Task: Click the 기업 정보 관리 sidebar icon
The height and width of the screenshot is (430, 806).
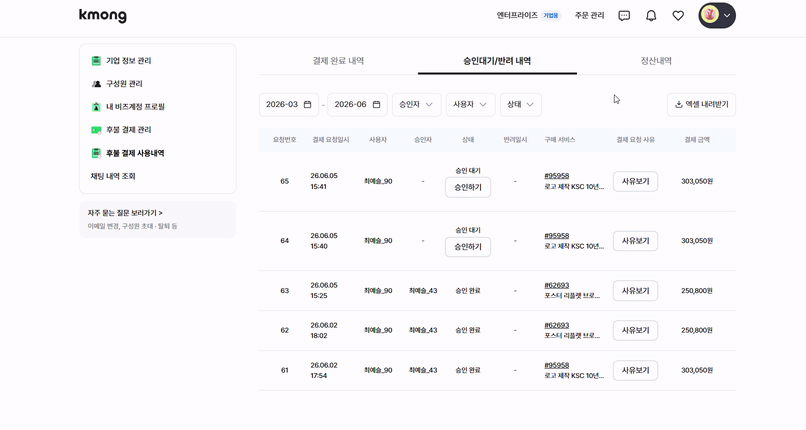Action: pyautogui.click(x=96, y=61)
